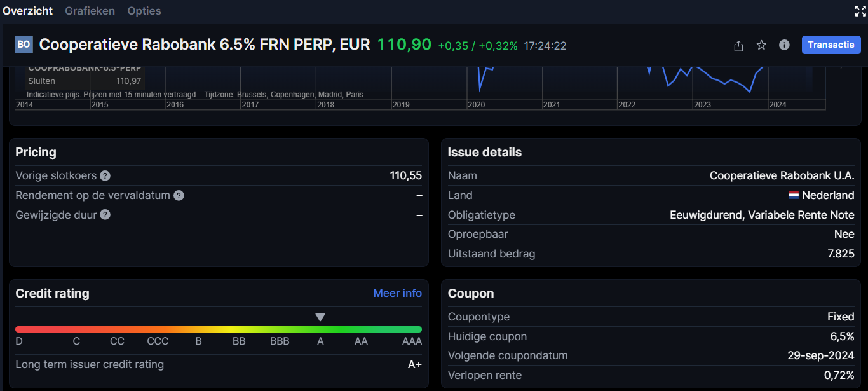Screen dimensions: 868x391
Task: Click the Issue details section heading
Action: tap(485, 152)
